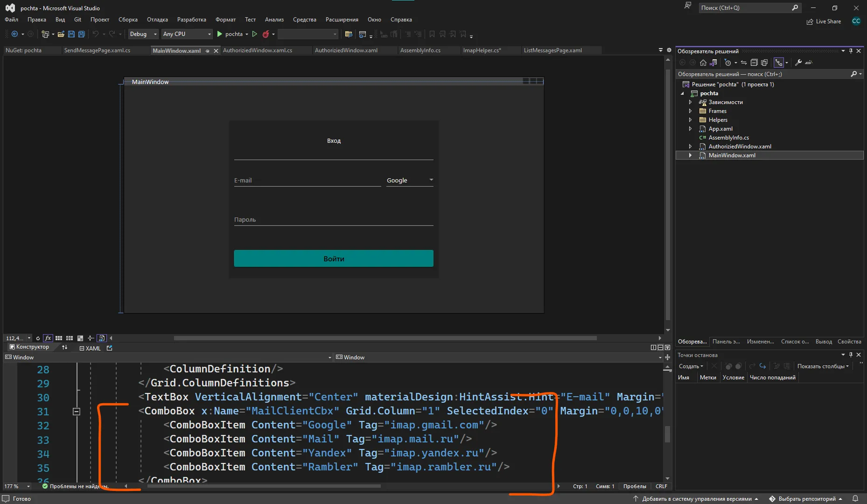Swap designer and XAML panes
Viewport: 867px width, 504px height.
pyautogui.click(x=64, y=348)
